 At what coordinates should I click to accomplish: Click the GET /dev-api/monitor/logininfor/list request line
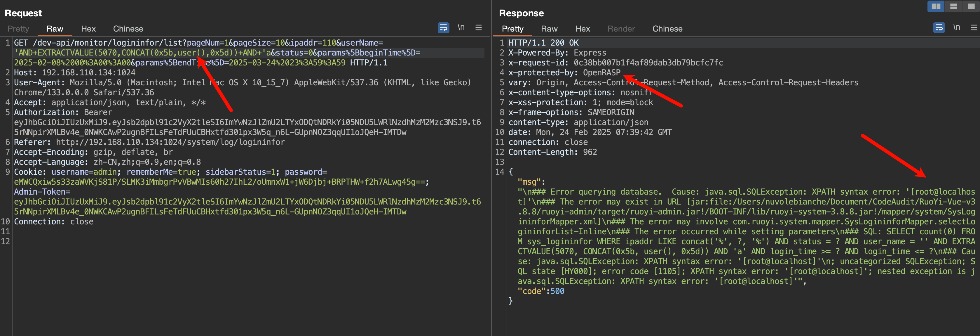[x=198, y=43]
